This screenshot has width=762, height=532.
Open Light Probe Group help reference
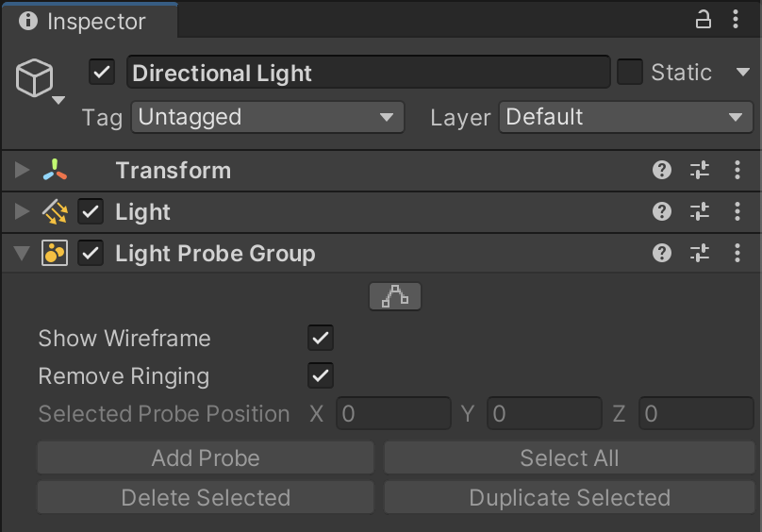(662, 254)
